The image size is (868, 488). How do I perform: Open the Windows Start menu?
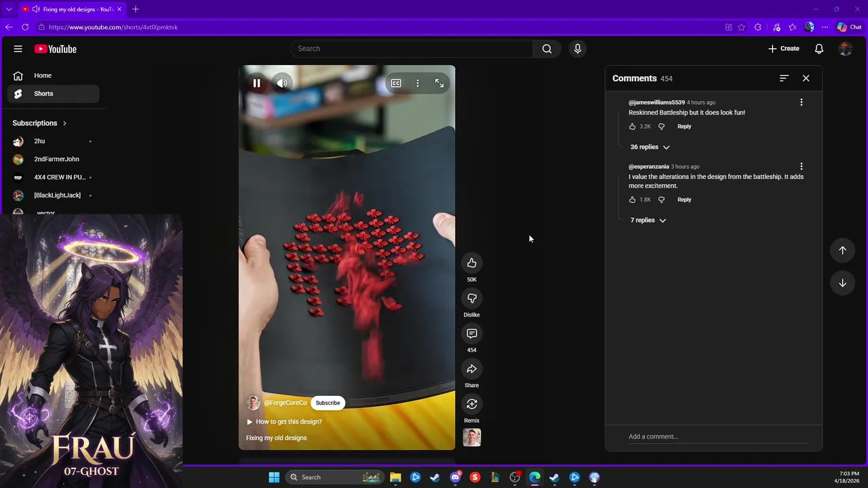[274, 477]
